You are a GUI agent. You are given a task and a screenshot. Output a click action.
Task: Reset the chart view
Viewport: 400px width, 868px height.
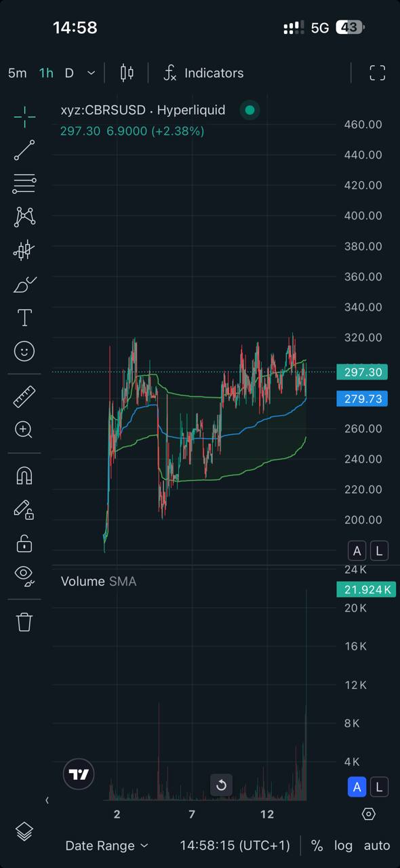[221, 785]
